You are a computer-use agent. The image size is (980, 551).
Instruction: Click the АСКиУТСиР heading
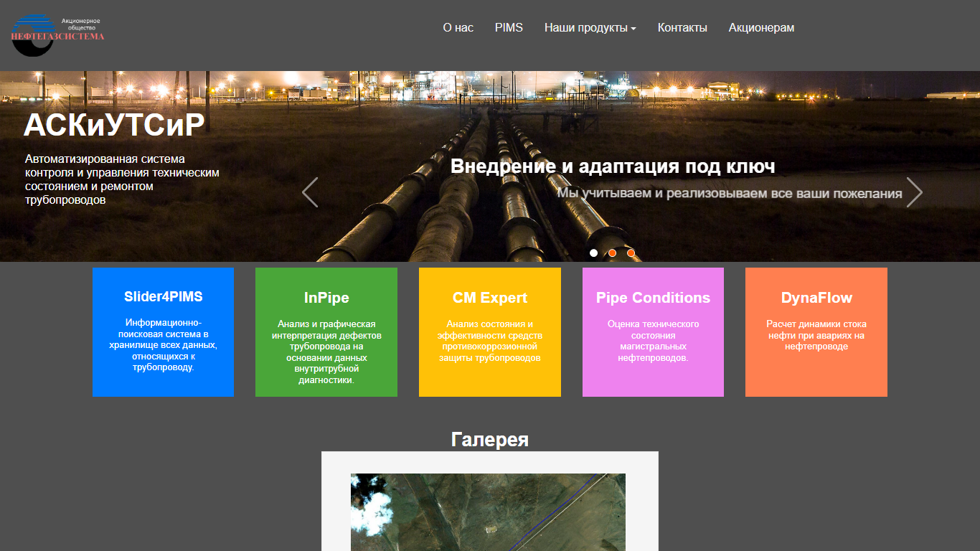(114, 126)
